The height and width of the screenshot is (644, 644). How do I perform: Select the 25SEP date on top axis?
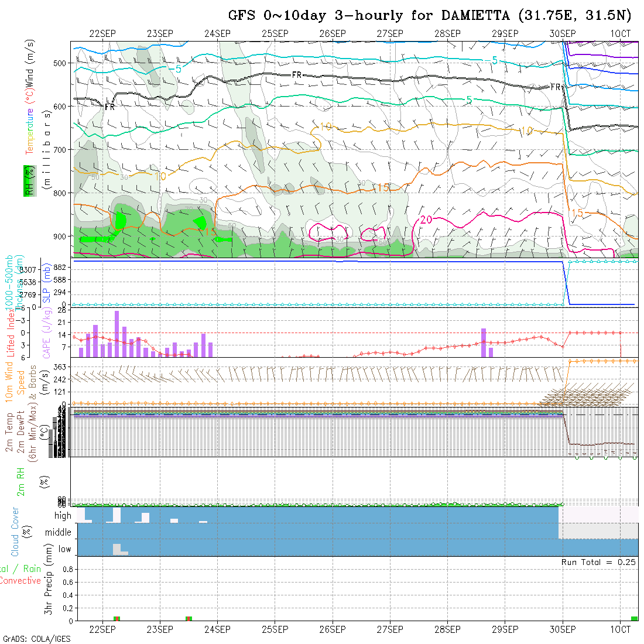pos(275,34)
